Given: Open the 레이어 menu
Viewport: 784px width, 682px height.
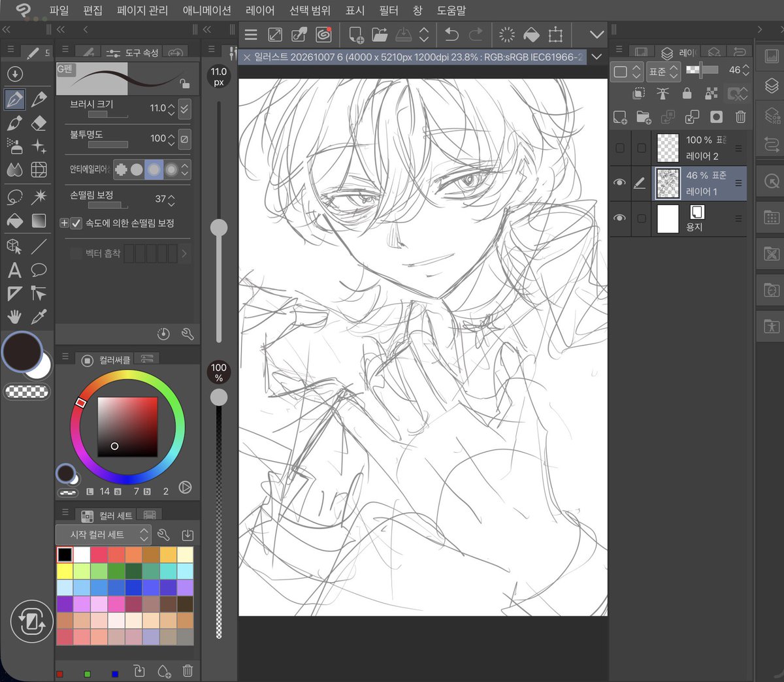Looking at the screenshot, I should coord(260,10).
